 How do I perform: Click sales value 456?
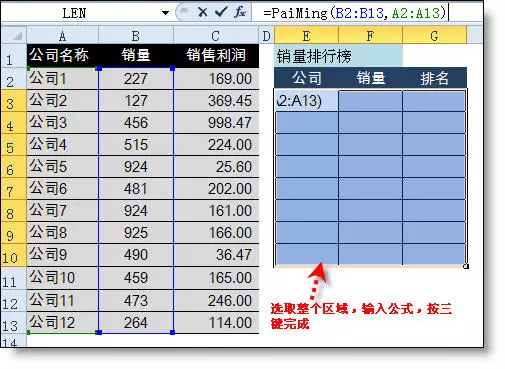[x=136, y=122]
